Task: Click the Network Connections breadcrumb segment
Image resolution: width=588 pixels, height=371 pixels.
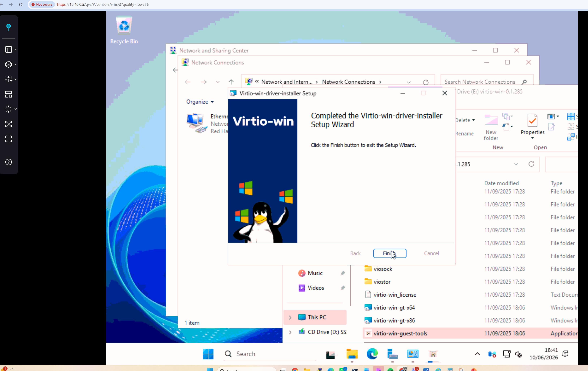Action: point(348,82)
